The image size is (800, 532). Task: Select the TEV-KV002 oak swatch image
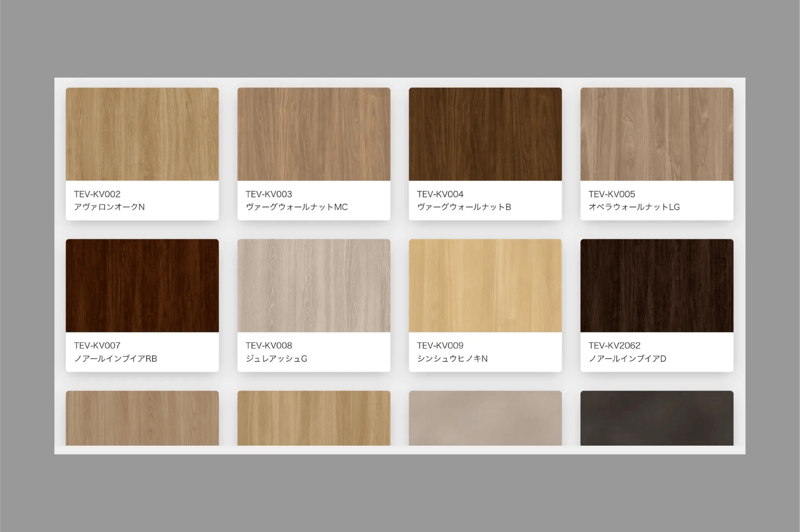point(142,134)
